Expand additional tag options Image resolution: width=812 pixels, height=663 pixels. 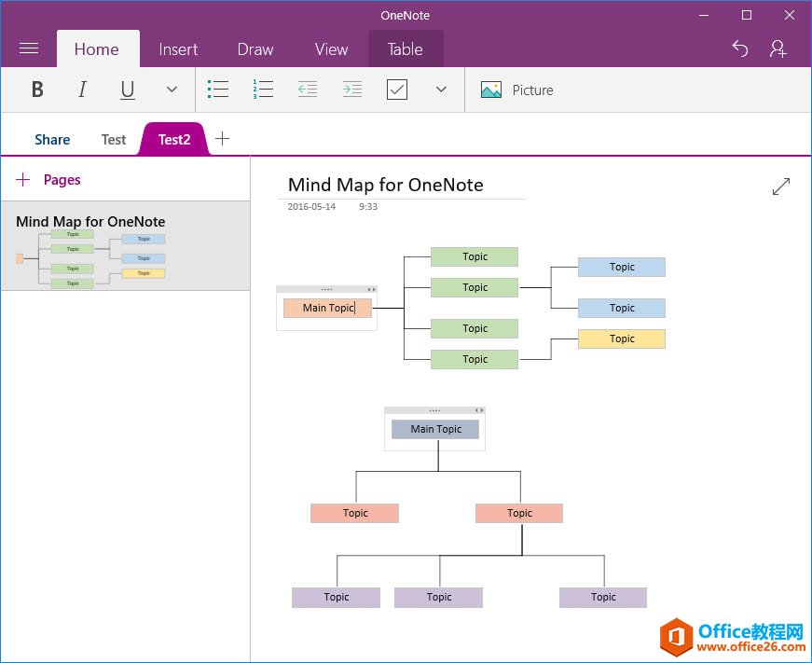point(438,90)
